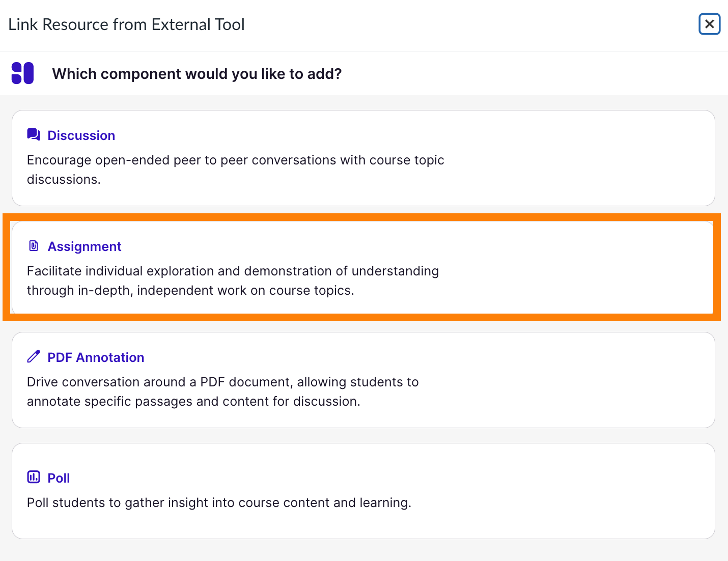Click the purple app logo icon
This screenshot has height=561, width=728.
pyautogui.click(x=23, y=73)
